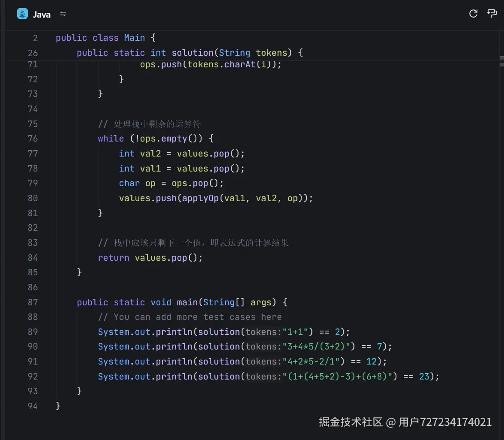This screenshot has height=440, width=504.
Task: Select the Java language label
Action: [x=42, y=15]
